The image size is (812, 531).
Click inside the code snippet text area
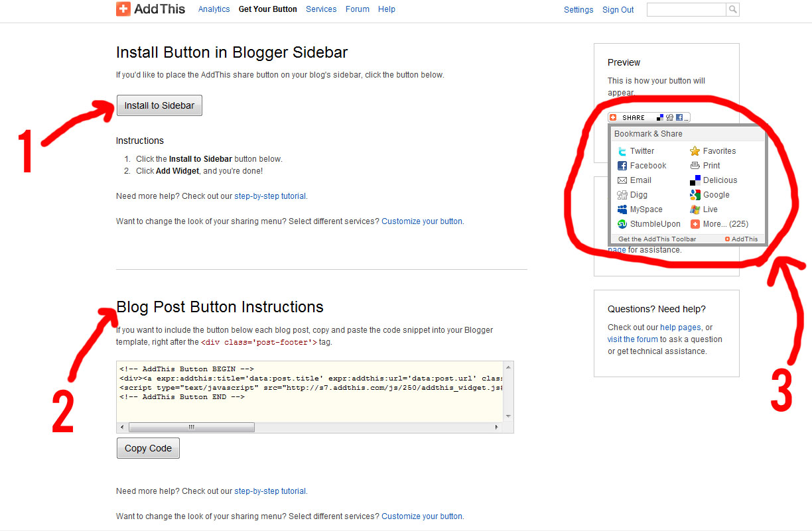(310, 391)
